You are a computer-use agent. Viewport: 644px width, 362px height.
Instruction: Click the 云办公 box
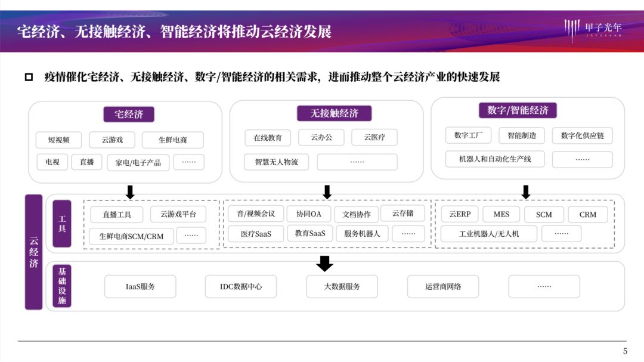click(x=321, y=137)
